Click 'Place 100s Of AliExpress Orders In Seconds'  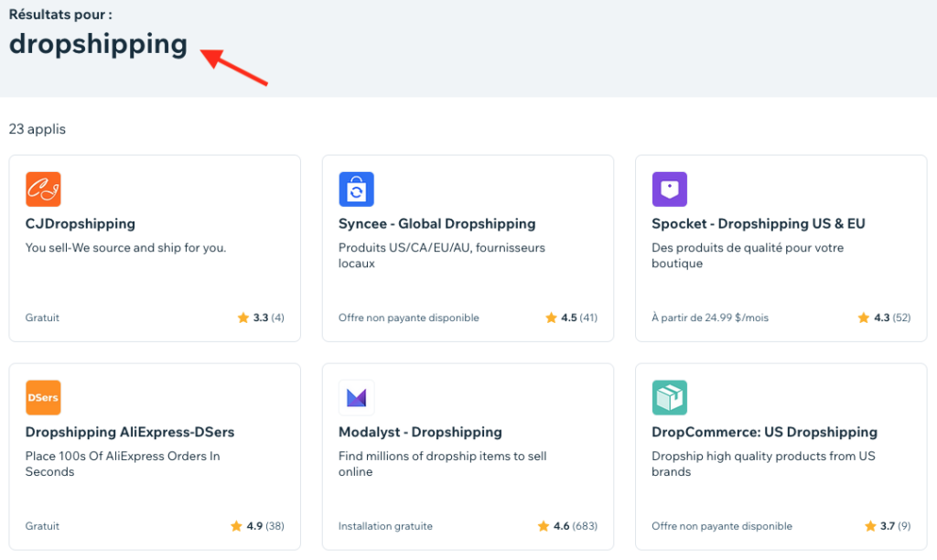pos(123,464)
